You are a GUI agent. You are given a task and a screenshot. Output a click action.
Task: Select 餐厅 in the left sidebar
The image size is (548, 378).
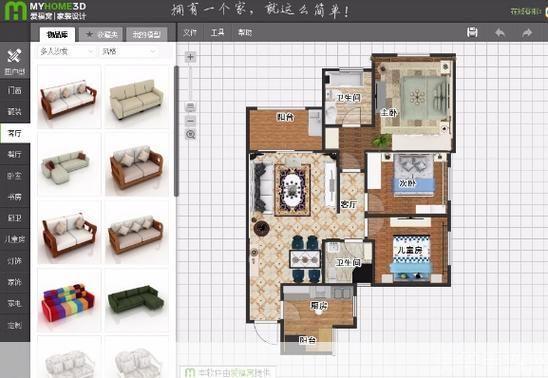[x=15, y=154]
